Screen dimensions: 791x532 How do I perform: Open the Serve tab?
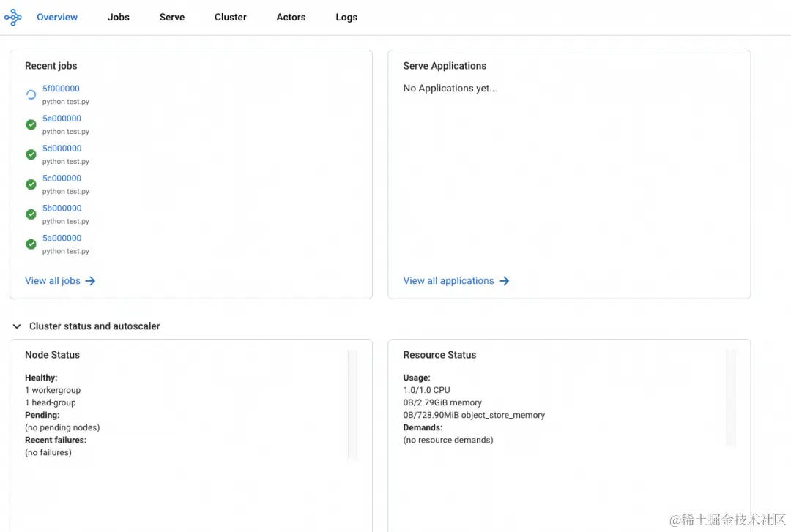coord(172,17)
